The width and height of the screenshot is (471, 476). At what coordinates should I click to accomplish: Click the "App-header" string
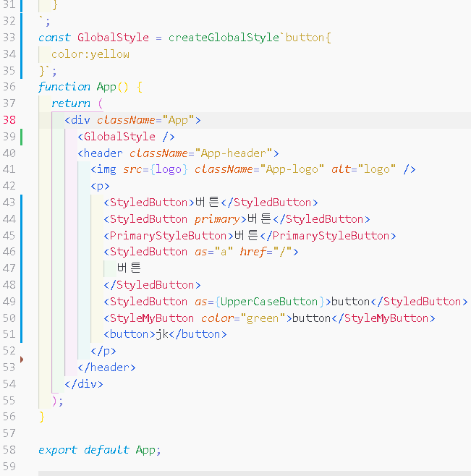click(x=234, y=153)
